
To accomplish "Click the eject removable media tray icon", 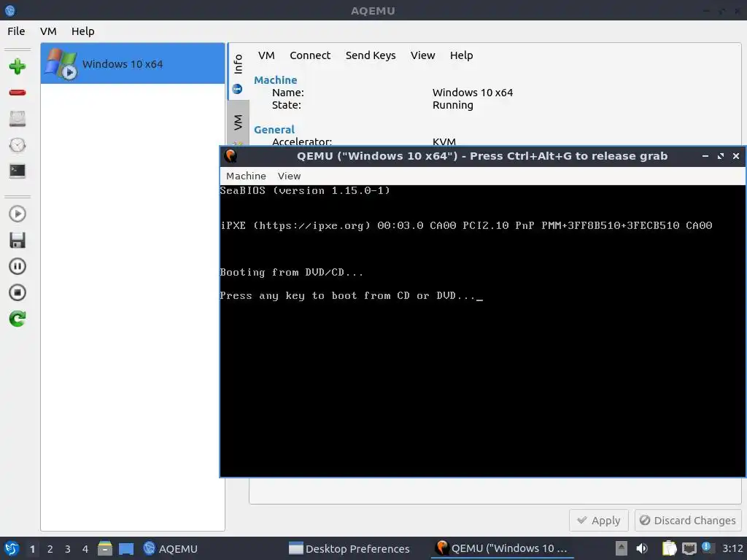I will (x=622, y=548).
